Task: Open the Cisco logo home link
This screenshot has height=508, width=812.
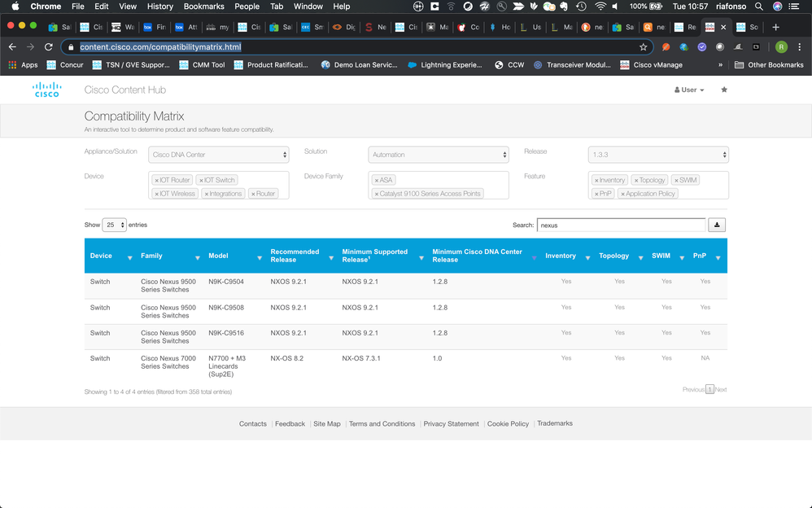Action: (47, 90)
